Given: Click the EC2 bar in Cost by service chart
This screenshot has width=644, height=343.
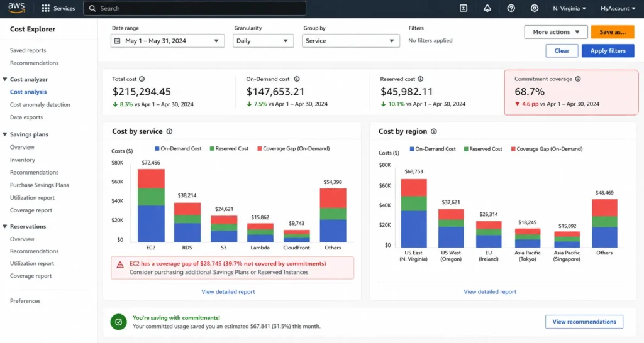Looking at the screenshot, I should 151,205.
